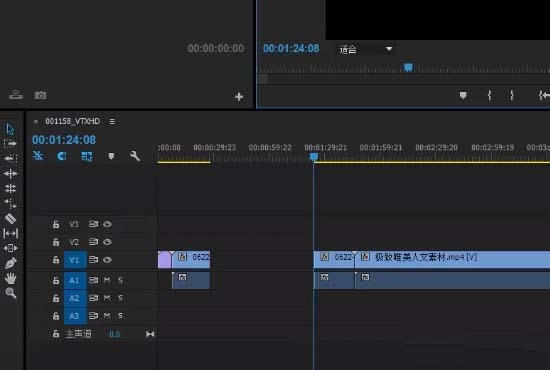Click the timeline timecode 00:01:24:08
This screenshot has height=370, width=550.
tap(64, 140)
